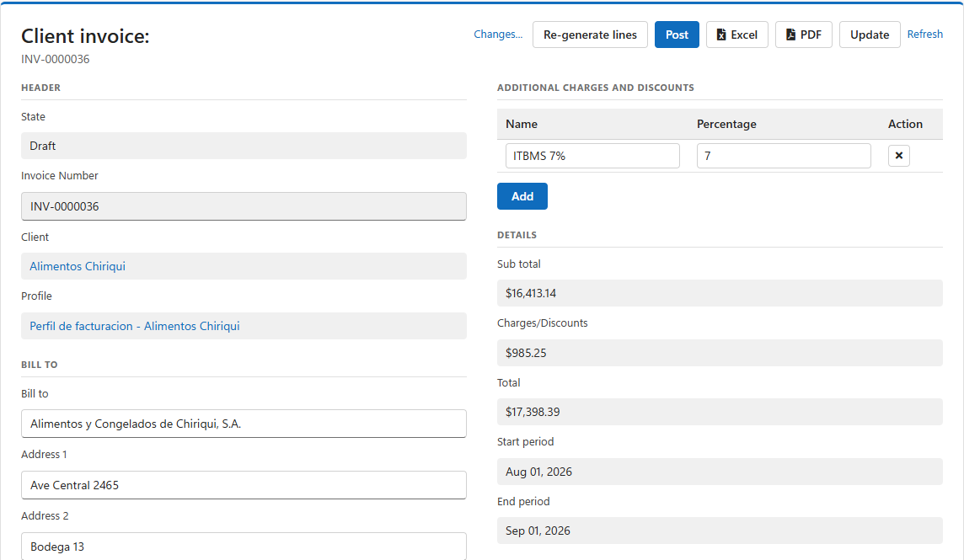964x560 pixels.
Task: Click the Additional Charges and Discounts section title
Action: (x=596, y=88)
